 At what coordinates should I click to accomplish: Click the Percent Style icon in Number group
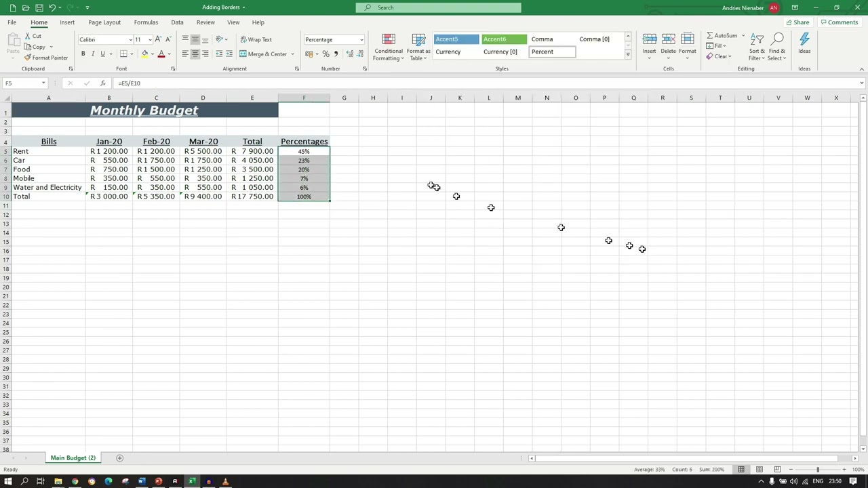(x=325, y=54)
